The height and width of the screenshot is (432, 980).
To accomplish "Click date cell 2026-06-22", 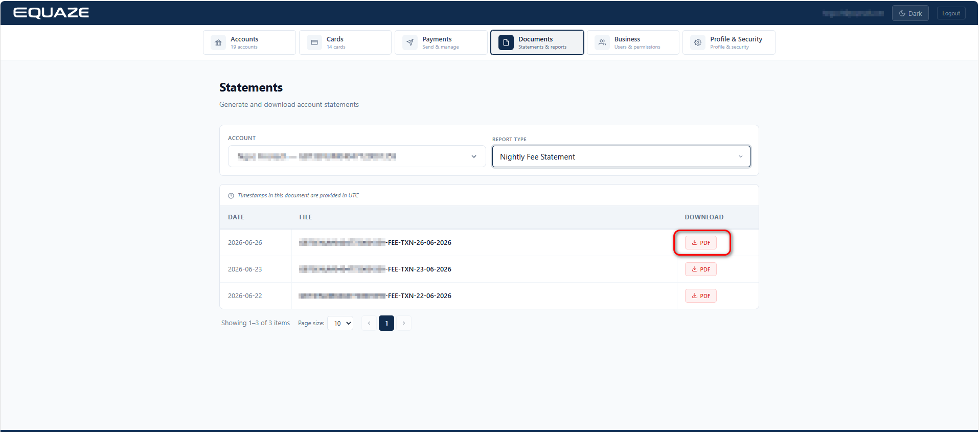I will 245,296.
